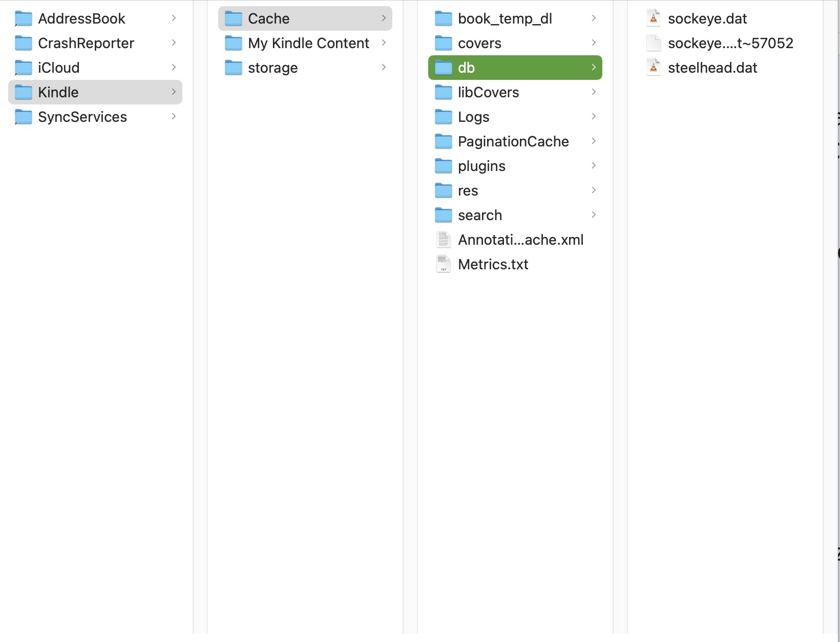Select the 'Annotati...ache.xml' file name
This screenshot has width=840, height=642.
521,240
